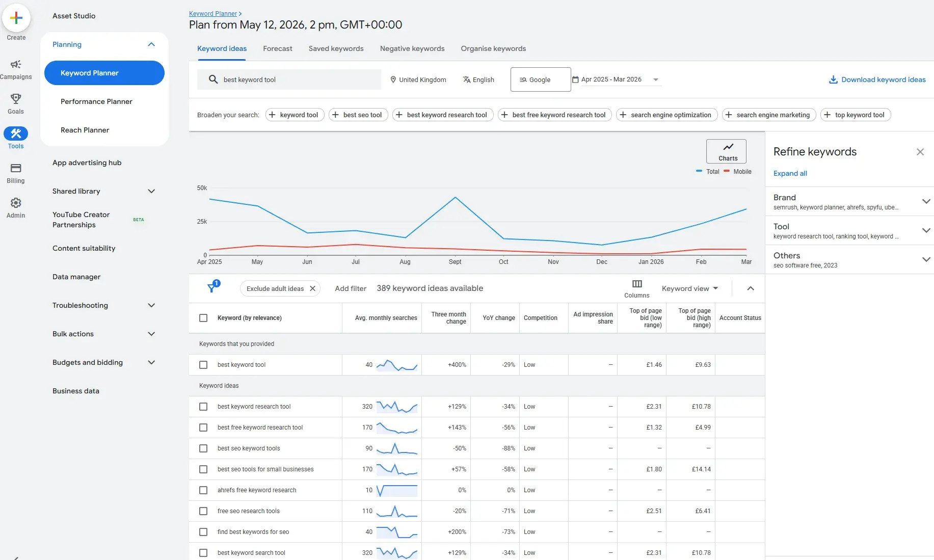Switch to Saved keywords tab
934x560 pixels.
(336, 48)
